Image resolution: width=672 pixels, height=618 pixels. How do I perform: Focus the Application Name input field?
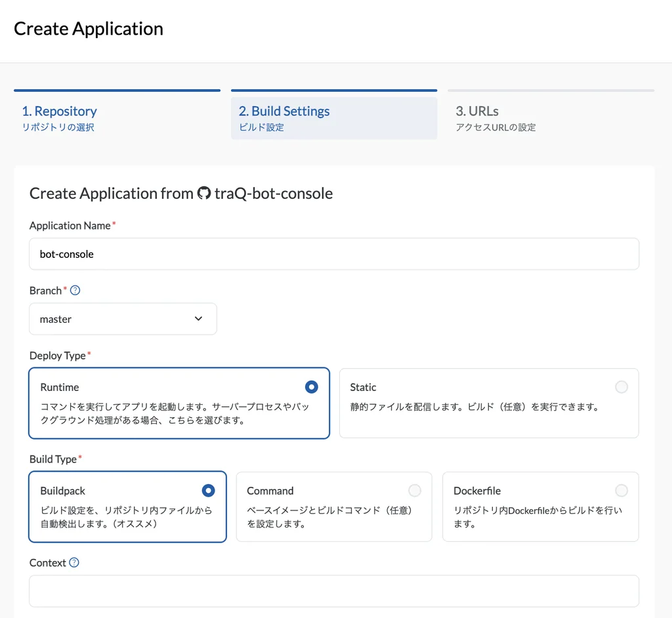click(334, 254)
